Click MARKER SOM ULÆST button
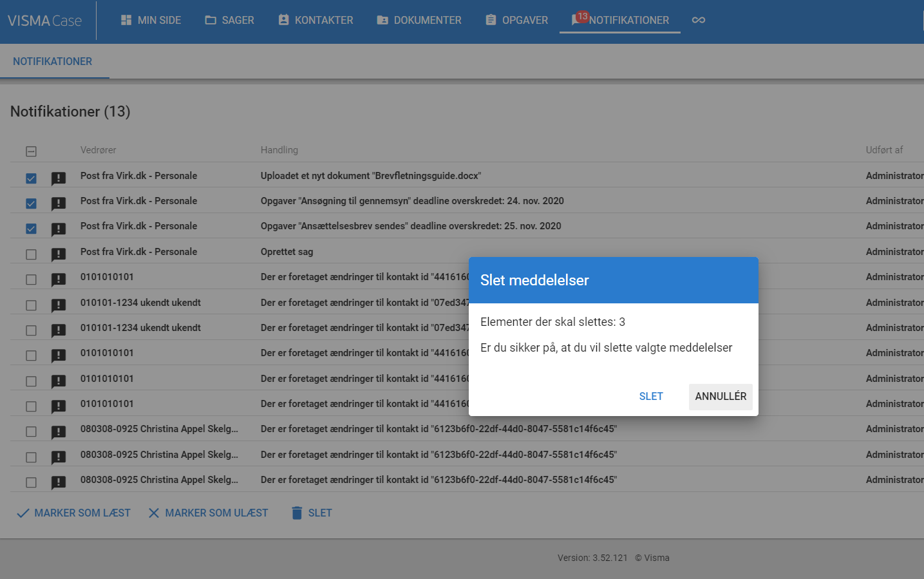 [208, 513]
